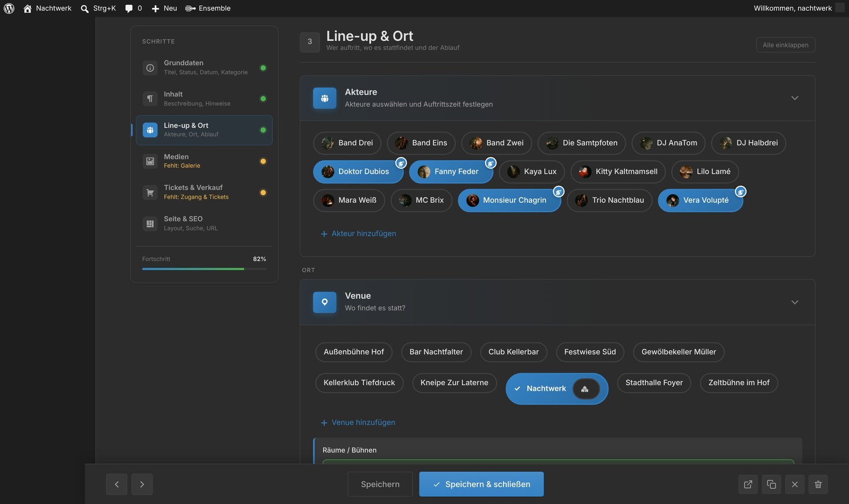Click the edit badge on Monsieur Chagrin
Screen dimensions: 849x504
coord(559,192)
